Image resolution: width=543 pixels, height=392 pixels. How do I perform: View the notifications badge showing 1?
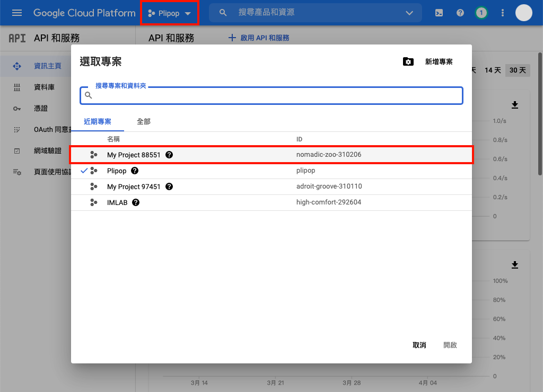481,13
